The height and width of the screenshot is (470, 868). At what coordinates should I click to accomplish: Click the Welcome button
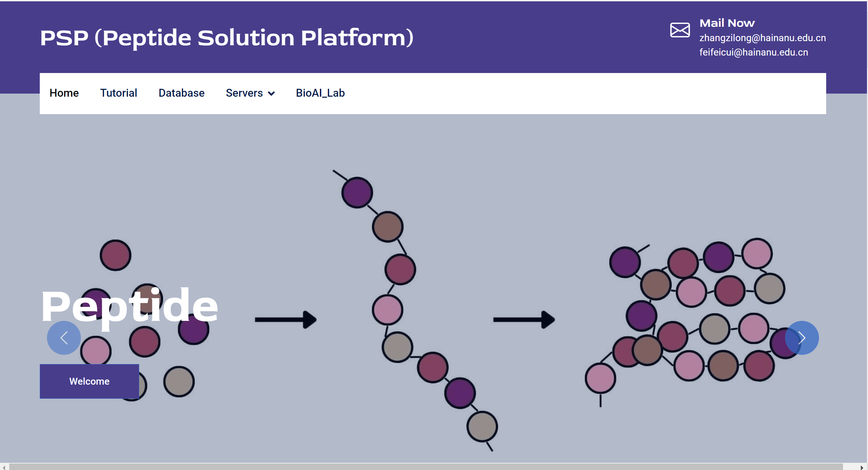coord(89,381)
